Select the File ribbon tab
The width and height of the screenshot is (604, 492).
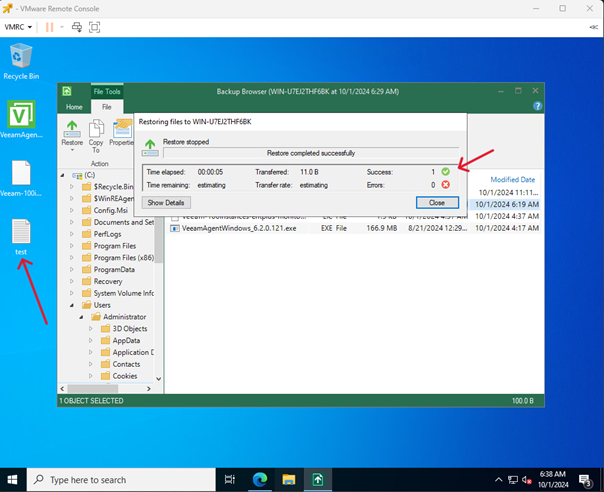106,106
